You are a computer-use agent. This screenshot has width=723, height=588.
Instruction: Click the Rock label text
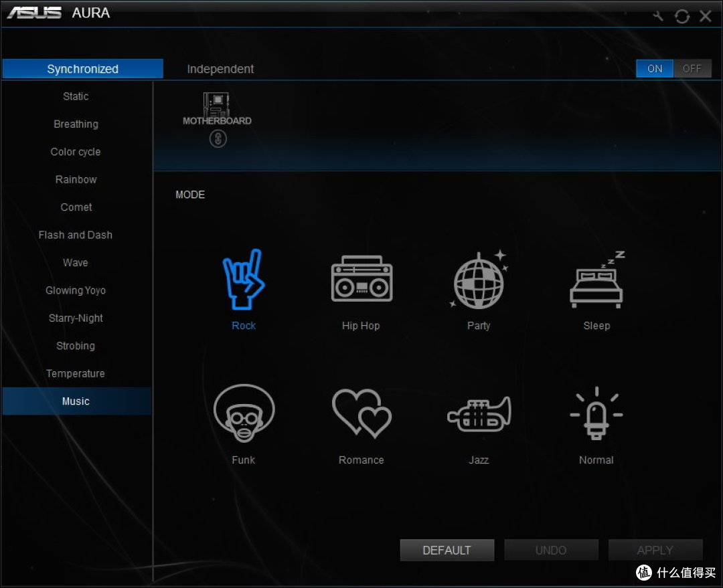(x=244, y=326)
